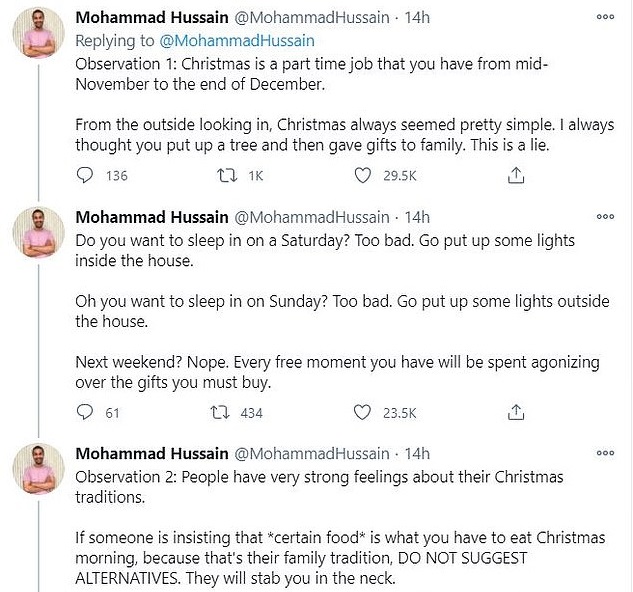Click the @MohammadHussain handle on second tweet
The width and height of the screenshot is (633, 592).
312,217
